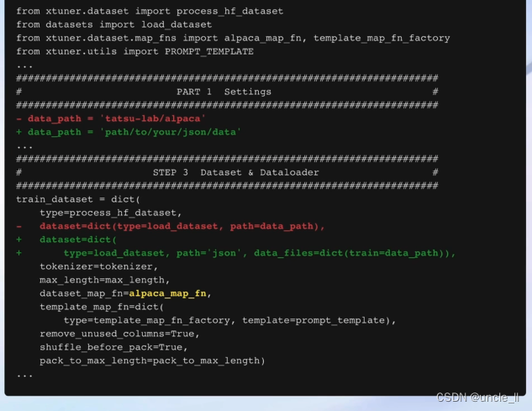The height and width of the screenshot is (411, 532).
Task: Click the 'max_length=max_length,' line
Action: coord(104,280)
